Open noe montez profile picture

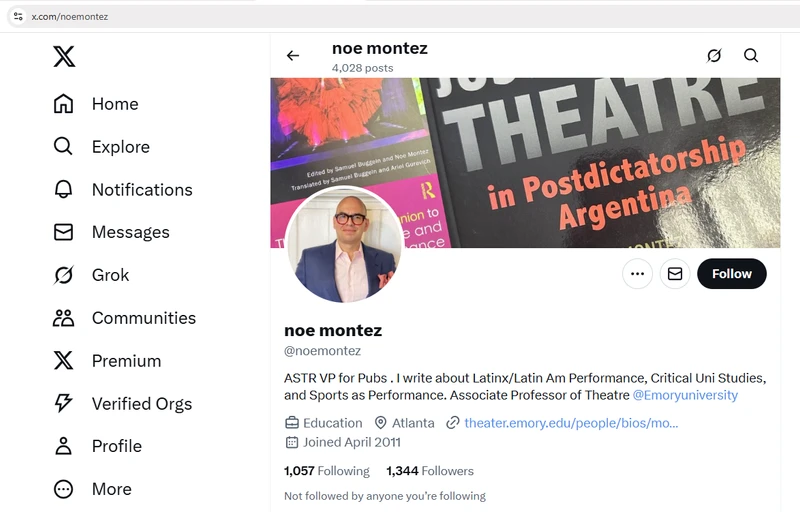point(344,244)
